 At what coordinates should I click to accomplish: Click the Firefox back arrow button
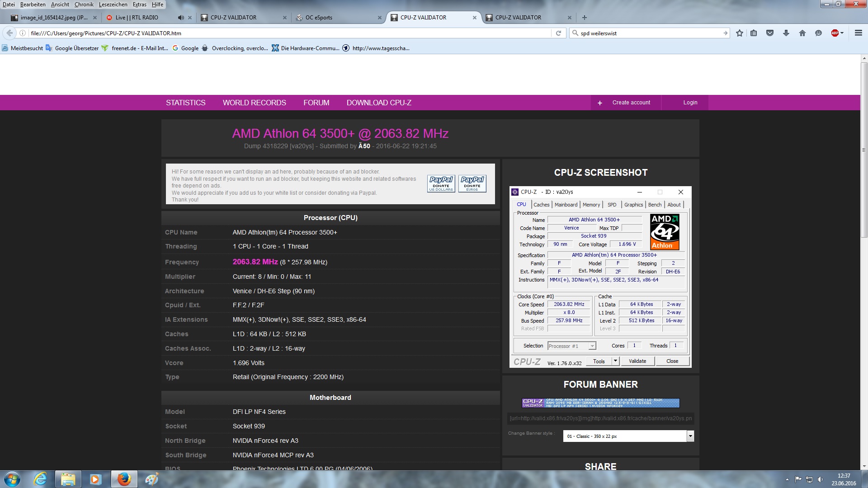9,33
